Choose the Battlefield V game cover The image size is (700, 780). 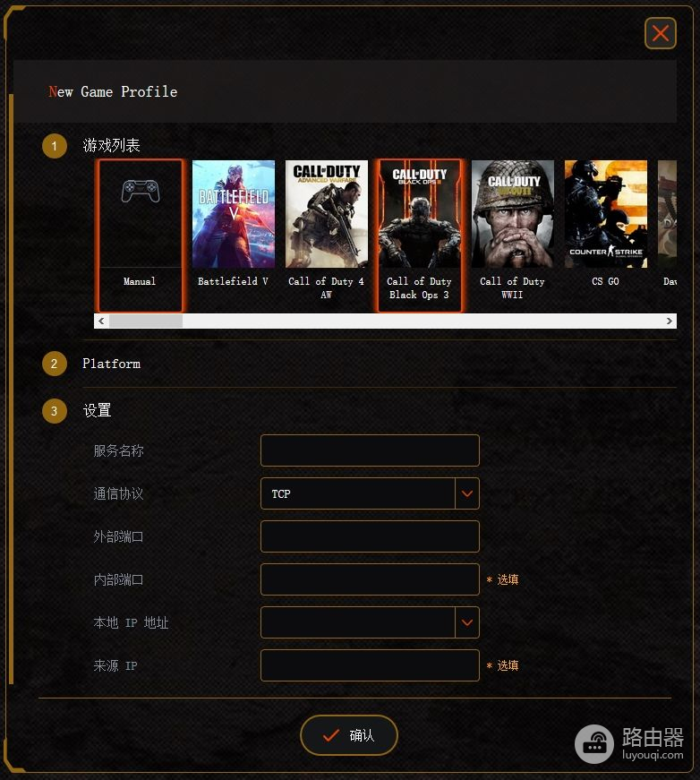[233, 214]
